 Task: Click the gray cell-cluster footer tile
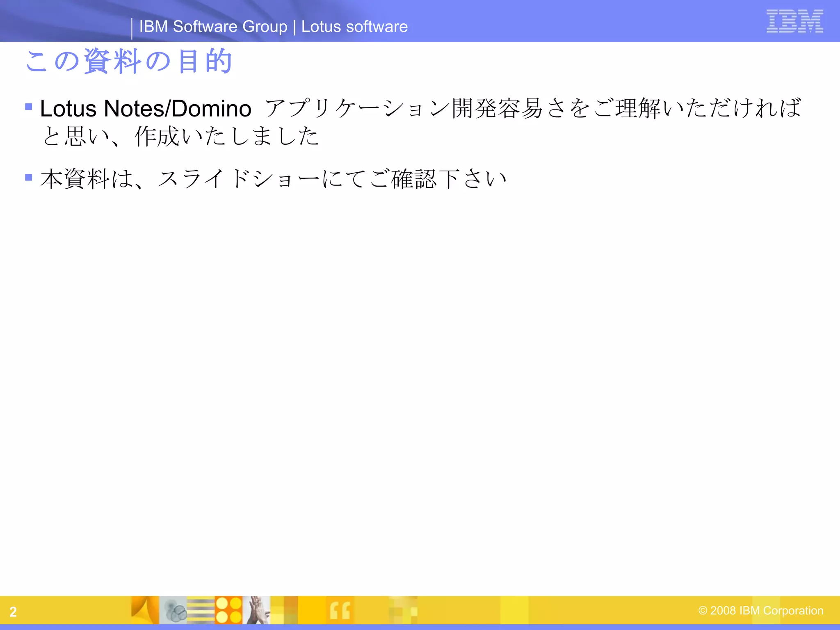click(173, 610)
